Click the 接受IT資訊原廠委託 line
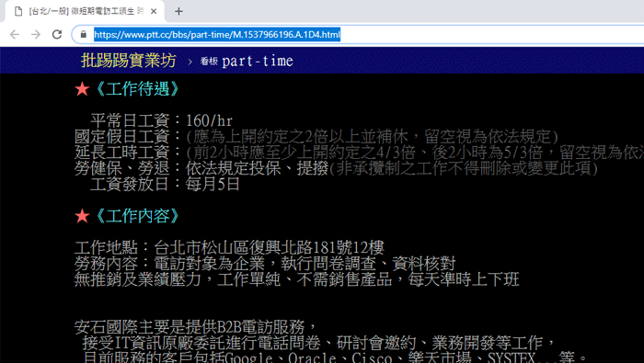This screenshot has height=363, width=644. 319,343
